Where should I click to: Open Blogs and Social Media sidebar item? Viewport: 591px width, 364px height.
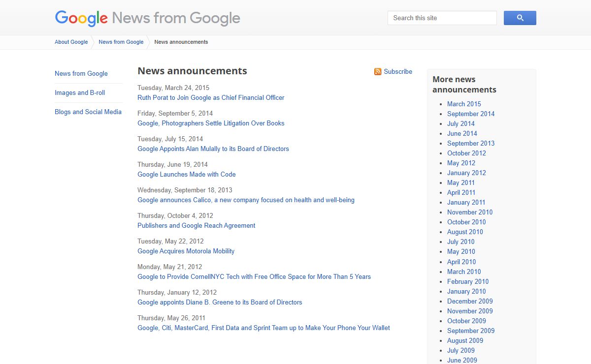[88, 112]
